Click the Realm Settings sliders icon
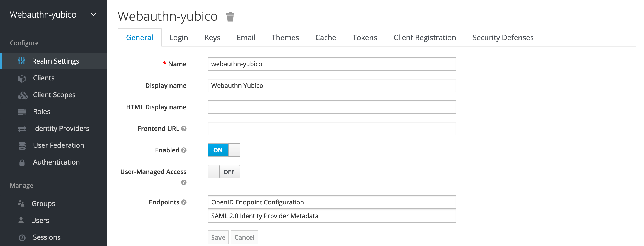Image resolution: width=644 pixels, height=246 pixels. tap(22, 61)
